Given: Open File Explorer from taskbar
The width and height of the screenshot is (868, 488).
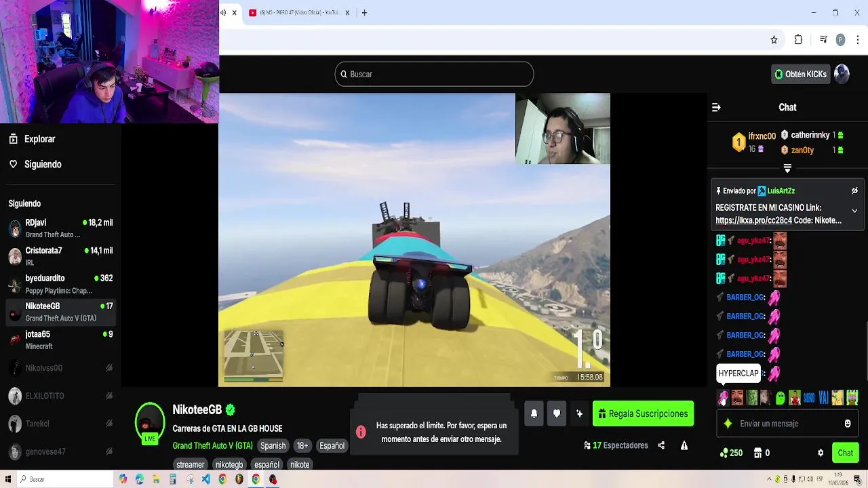Looking at the screenshot, I should tap(156, 479).
